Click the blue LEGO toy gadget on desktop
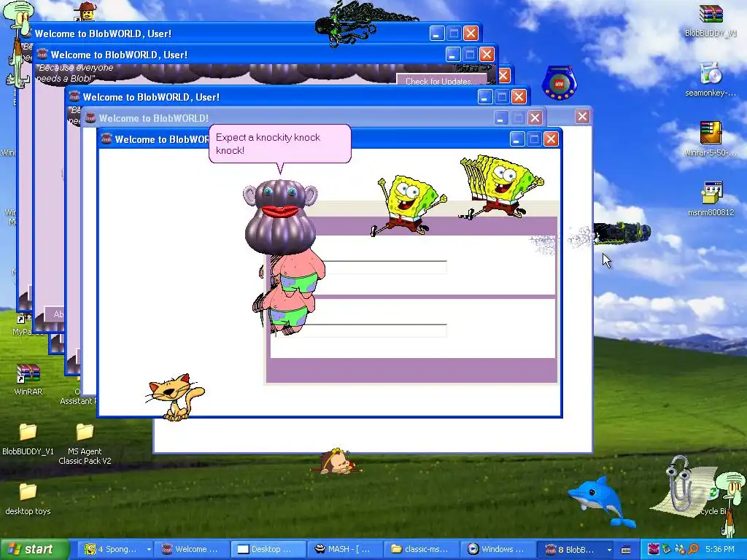This screenshot has width=747, height=560. pyautogui.click(x=560, y=83)
